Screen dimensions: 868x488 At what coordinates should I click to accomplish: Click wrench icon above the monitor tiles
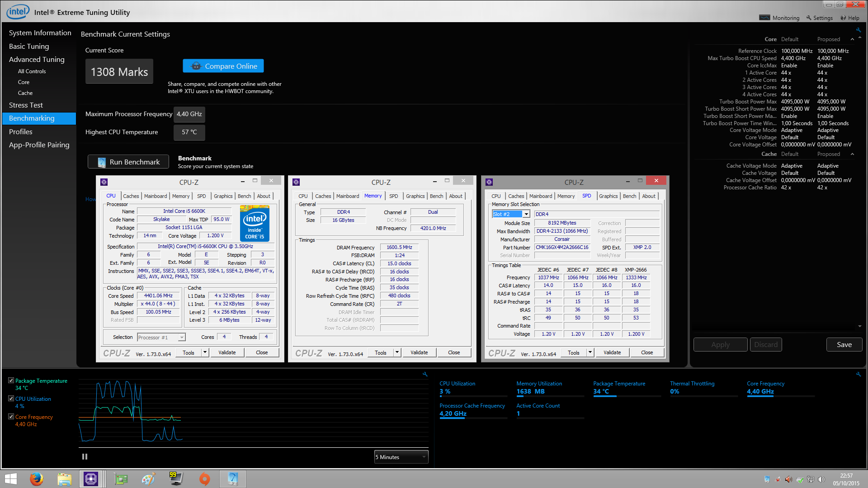click(x=858, y=374)
